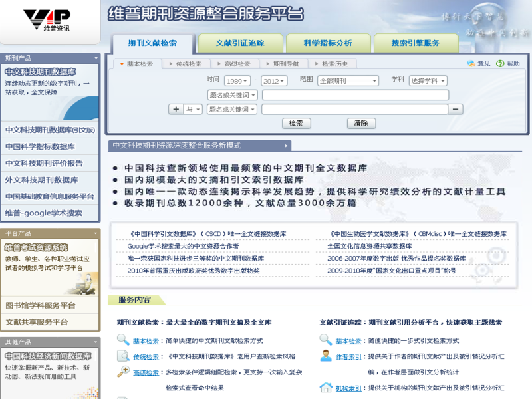Click 唯一荣获国家科技进步三等奖 text row
Screen dimensions: 532x399
point(196,259)
